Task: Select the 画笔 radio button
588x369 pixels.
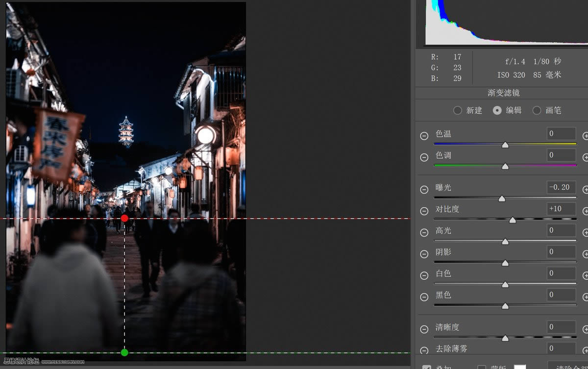Action: 537,110
